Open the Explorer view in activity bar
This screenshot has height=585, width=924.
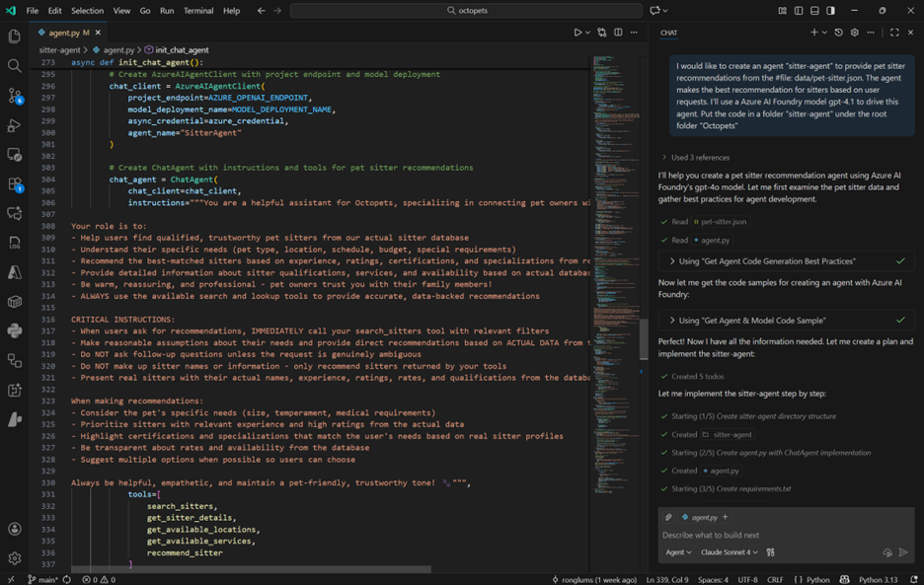click(x=15, y=37)
